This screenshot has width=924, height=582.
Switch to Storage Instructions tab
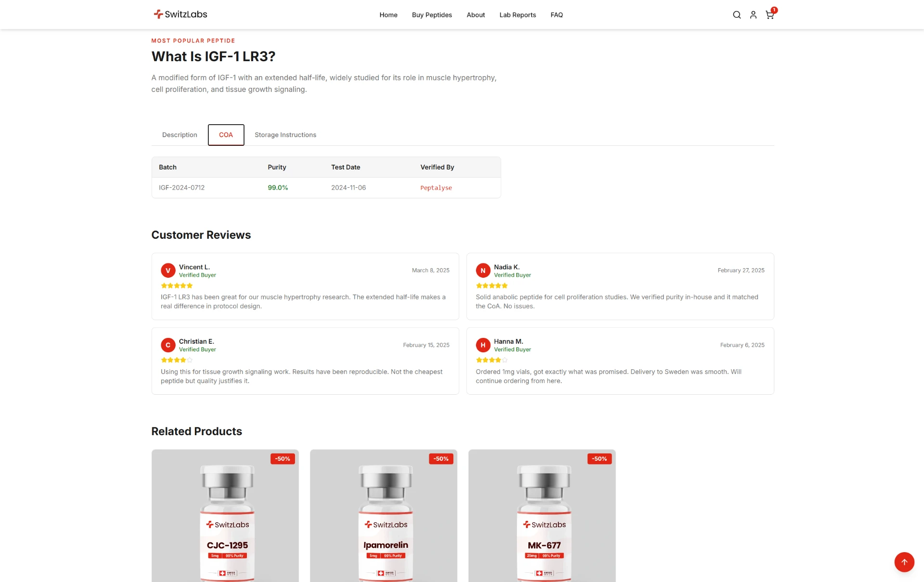click(285, 135)
